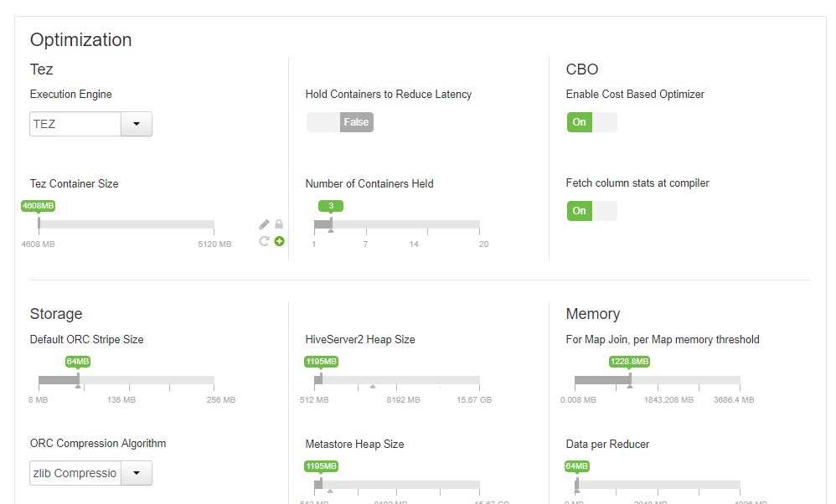
Task: Click the Map Join memory threshold slider handle
Action: tap(630, 379)
